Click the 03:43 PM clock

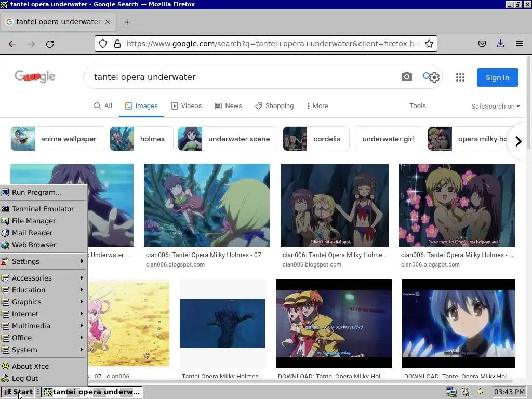tap(509, 392)
